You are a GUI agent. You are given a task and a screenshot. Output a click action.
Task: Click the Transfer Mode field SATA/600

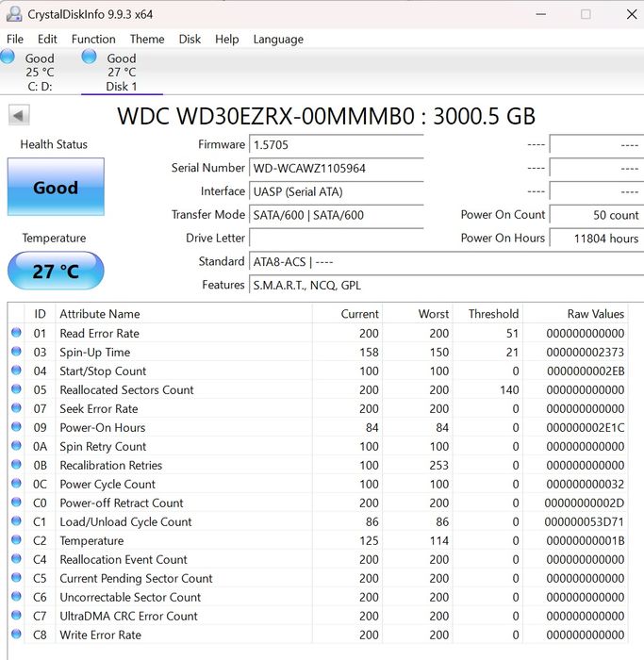point(337,215)
